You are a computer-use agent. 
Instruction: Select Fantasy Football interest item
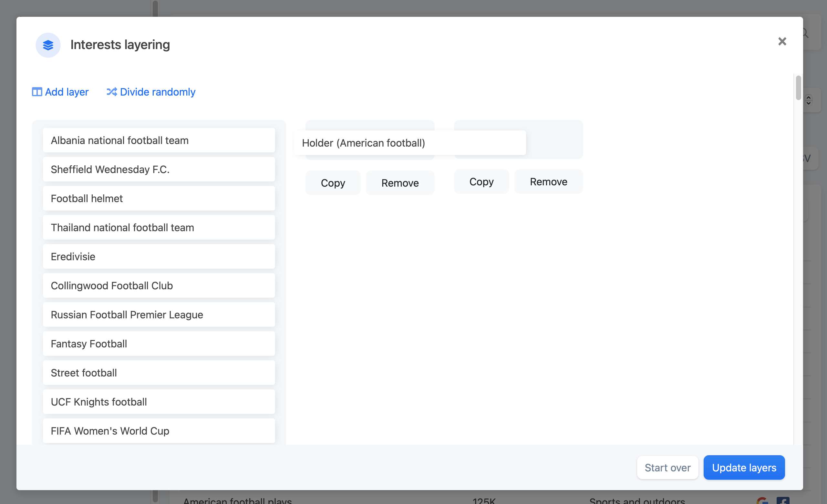click(x=159, y=343)
